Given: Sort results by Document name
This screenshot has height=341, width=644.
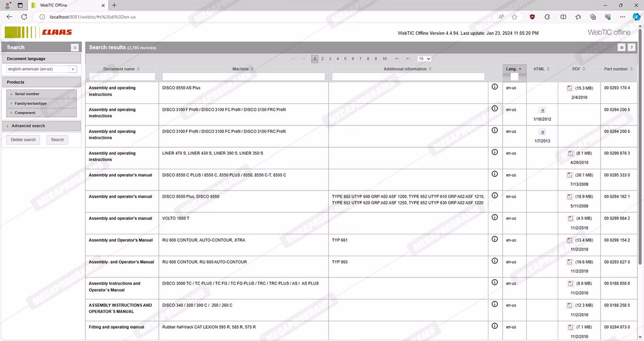Looking at the screenshot, I should click(122, 69).
